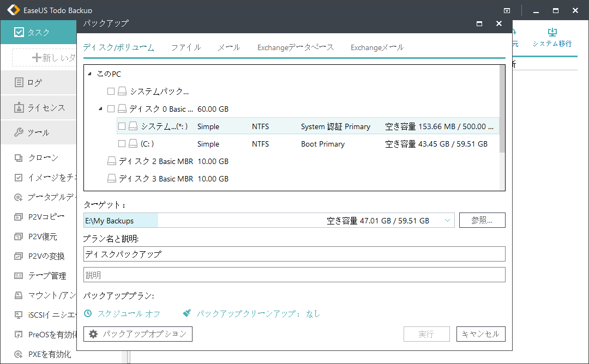Open the ライセンス section in the sidebar
The image size is (589, 364).
click(38, 108)
